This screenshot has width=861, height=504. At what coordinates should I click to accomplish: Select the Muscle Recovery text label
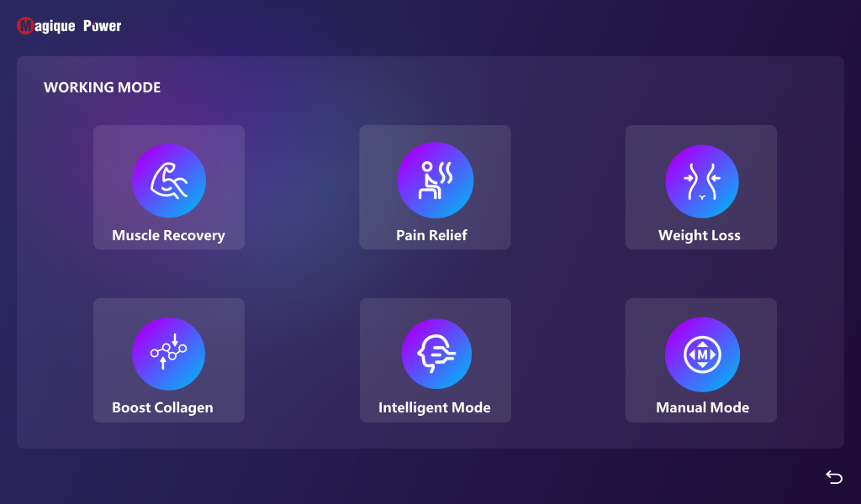point(168,235)
